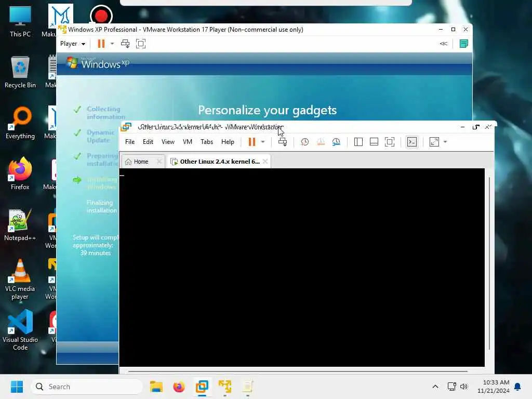Open the notification bell in taskbar
The height and width of the screenshot is (399, 532).
[x=518, y=387]
